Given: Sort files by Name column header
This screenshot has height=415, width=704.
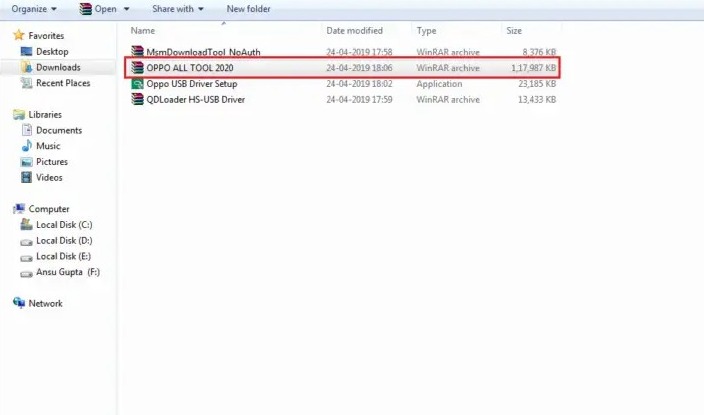Looking at the screenshot, I should (143, 31).
